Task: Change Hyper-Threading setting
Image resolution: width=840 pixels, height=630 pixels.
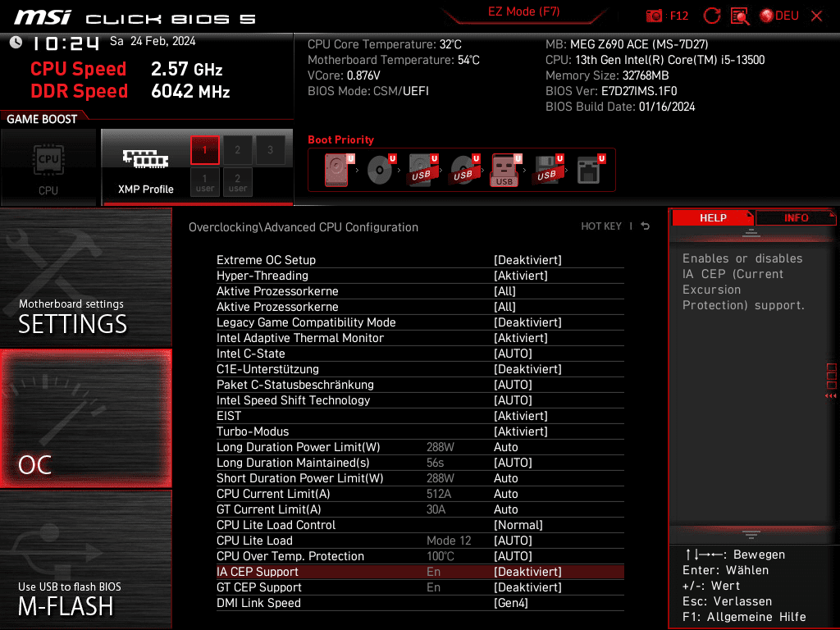Action: pyautogui.click(x=521, y=276)
